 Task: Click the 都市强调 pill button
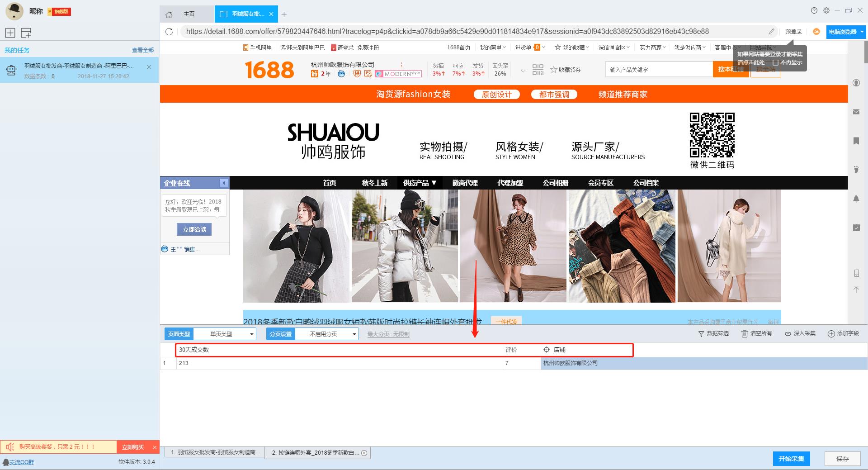[554, 94]
